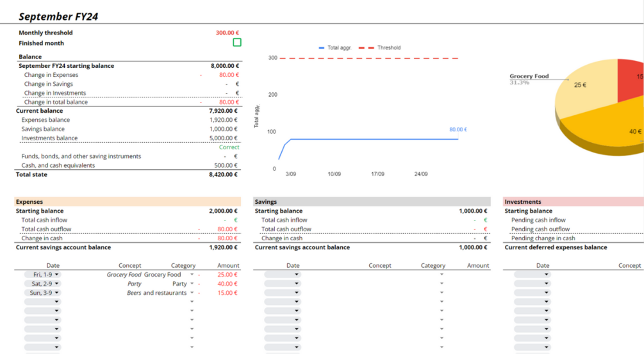Open first empty date dropdown in Investments table
Screen dimensions: 644x362
pyautogui.click(x=533, y=275)
